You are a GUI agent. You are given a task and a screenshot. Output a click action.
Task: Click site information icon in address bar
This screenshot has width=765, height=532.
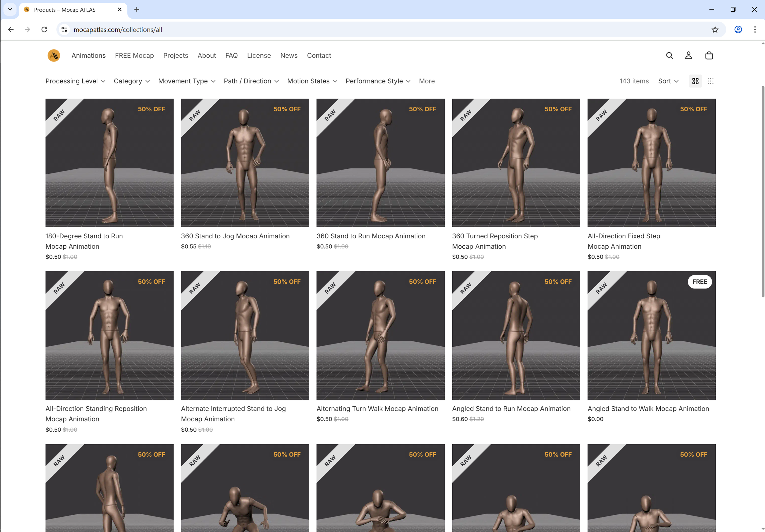click(64, 29)
